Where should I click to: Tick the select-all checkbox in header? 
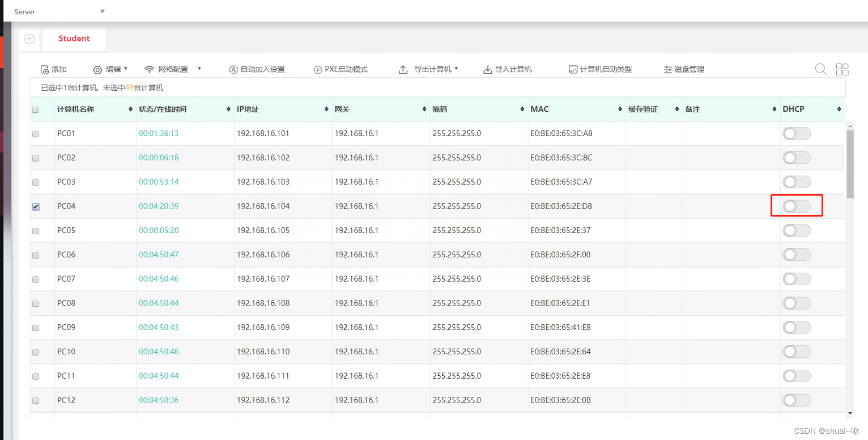tap(36, 110)
